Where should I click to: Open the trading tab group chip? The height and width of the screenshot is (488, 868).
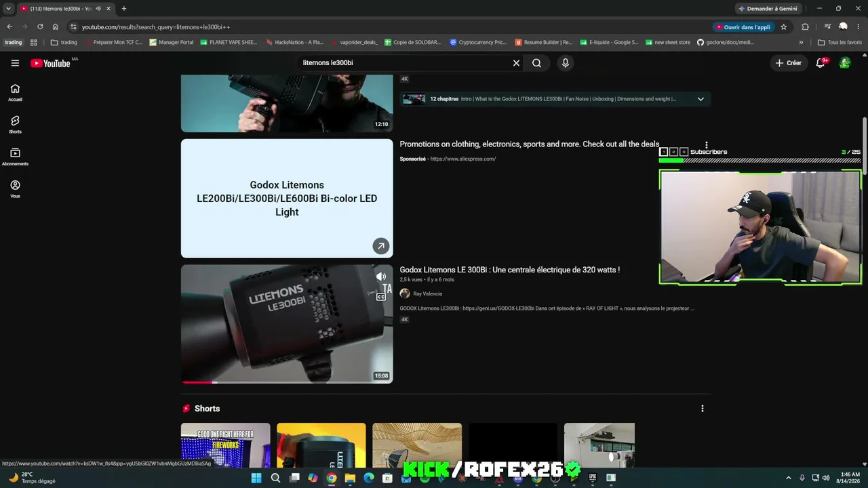[x=13, y=42]
